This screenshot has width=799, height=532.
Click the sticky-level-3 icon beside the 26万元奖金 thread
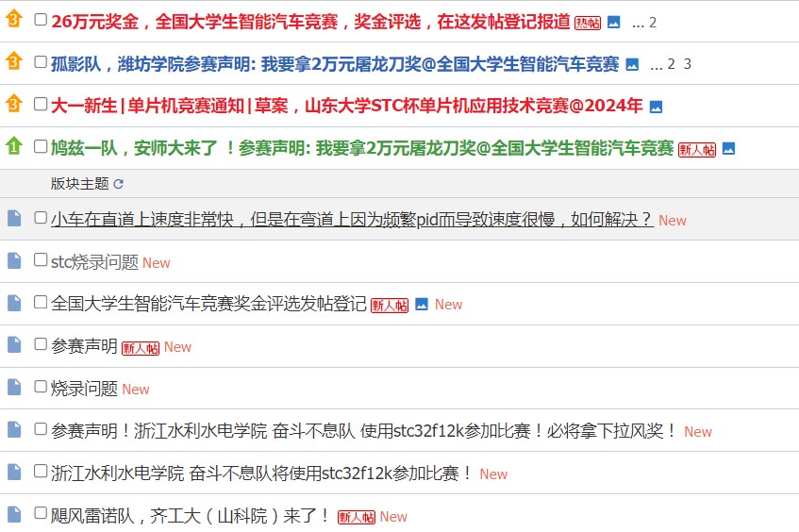coord(14,19)
